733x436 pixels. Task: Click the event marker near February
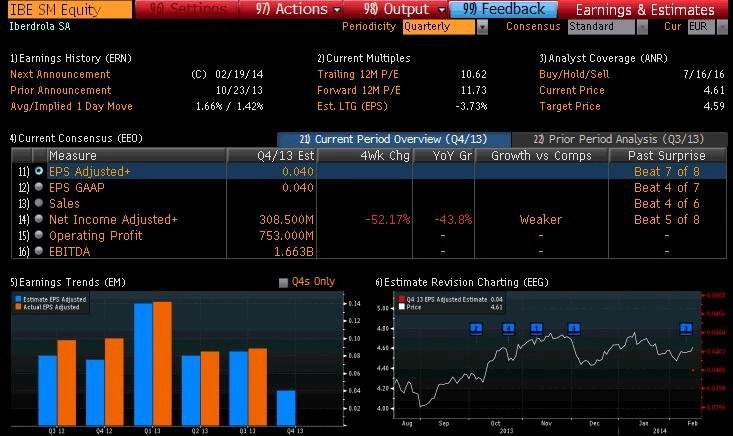[x=686, y=329]
